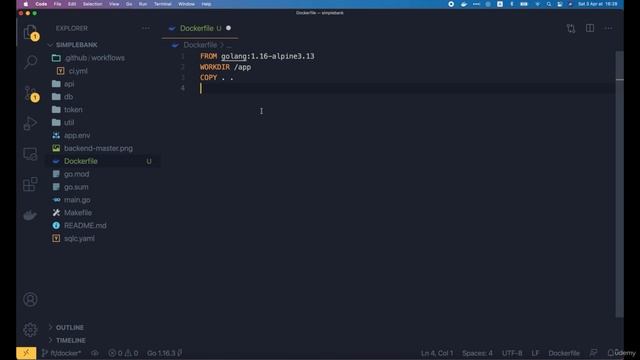Expand the OUTLINE section
640x360 pixels.
pos(69,327)
